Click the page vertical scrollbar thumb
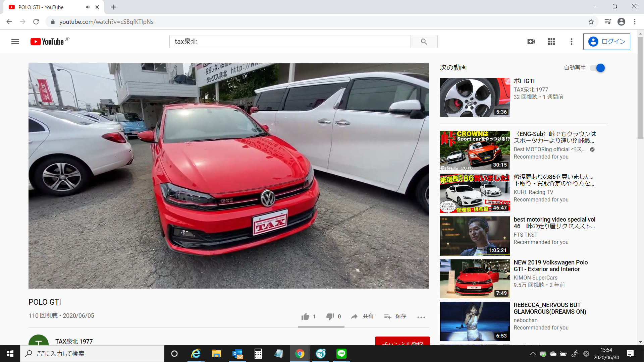The height and width of the screenshot is (362, 644). click(640, 87)
